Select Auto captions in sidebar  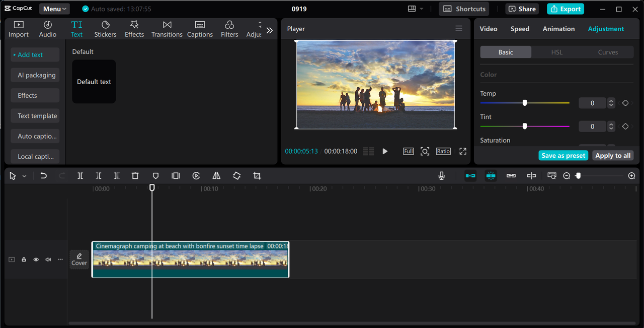click(x=35, y=136)
